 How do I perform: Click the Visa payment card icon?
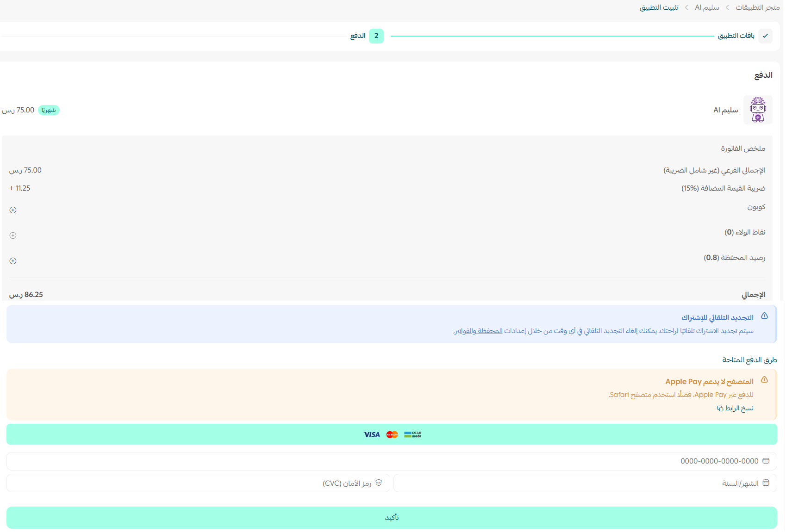click(372, 434)
